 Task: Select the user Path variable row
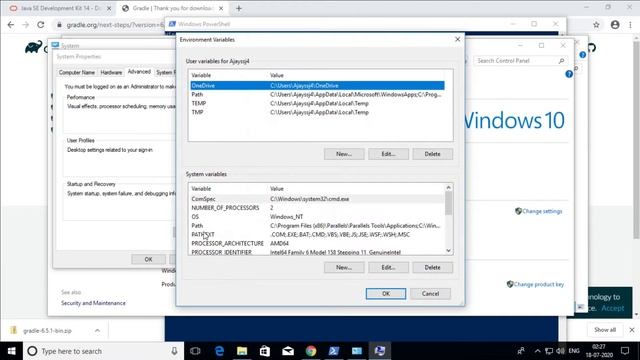coord(318,95)
